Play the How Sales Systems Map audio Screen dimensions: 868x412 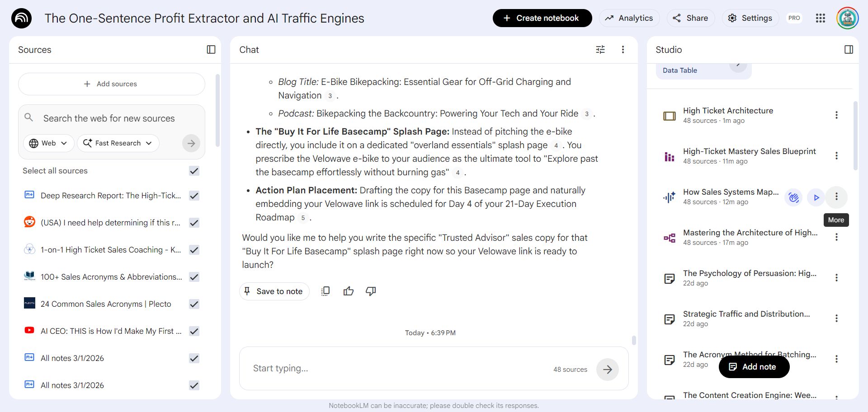[x=816, y=197]
